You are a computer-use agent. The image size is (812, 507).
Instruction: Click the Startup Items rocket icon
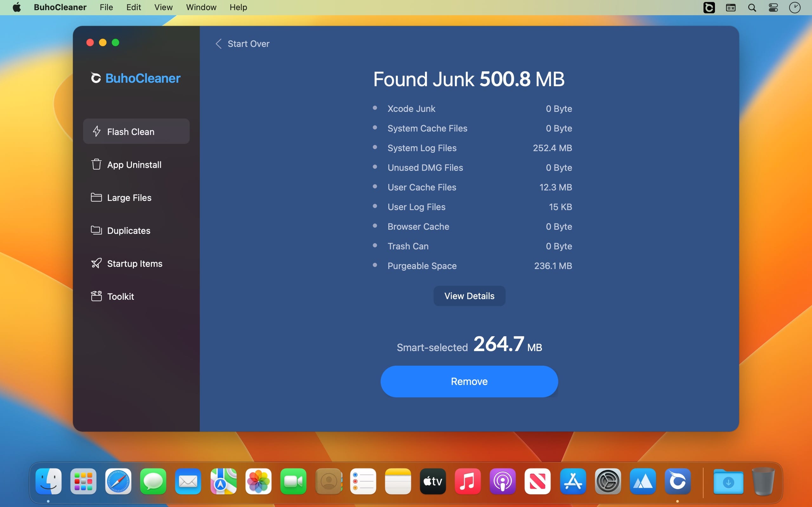pos(96,263)
